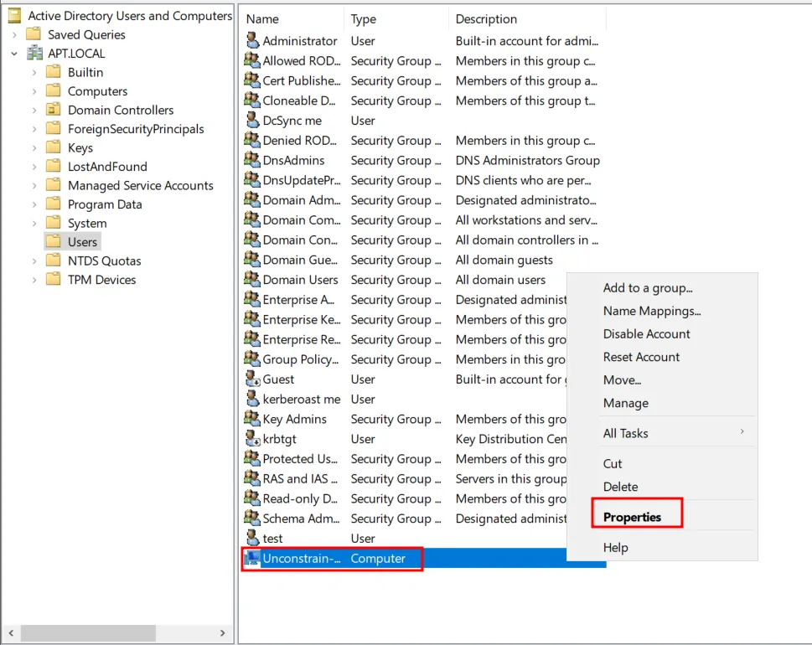Click the Saved Queries folder icon
The width and height of the screenshot is (812, 645).
point(34,34)
